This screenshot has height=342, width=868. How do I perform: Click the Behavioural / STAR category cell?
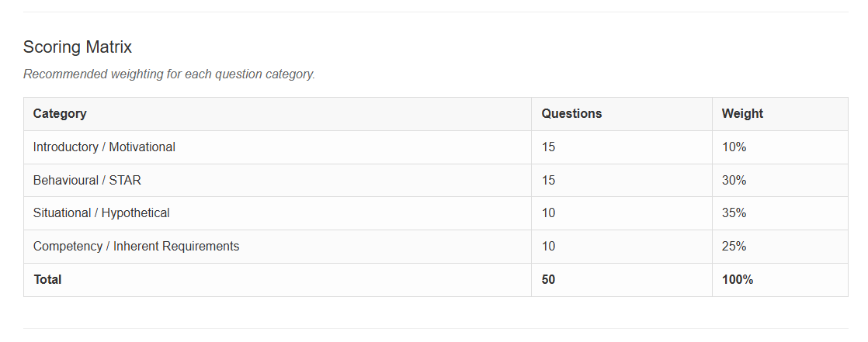pos(277,180)
